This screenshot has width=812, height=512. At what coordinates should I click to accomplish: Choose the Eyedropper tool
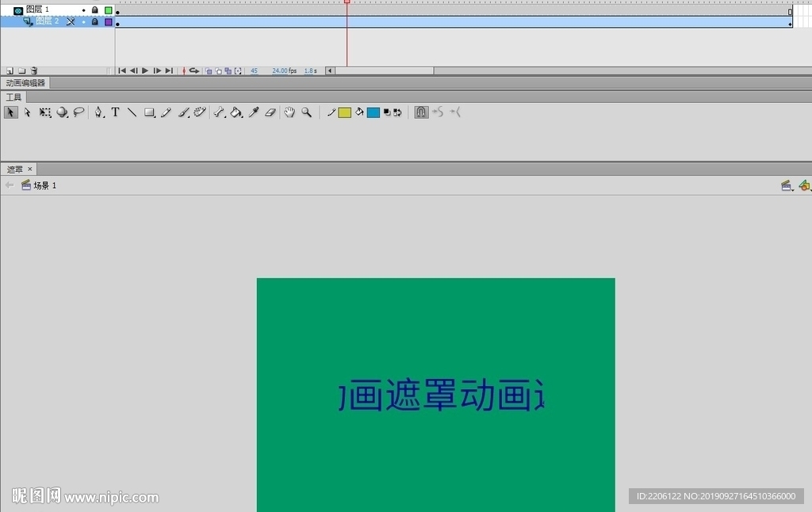click(253, 112)
